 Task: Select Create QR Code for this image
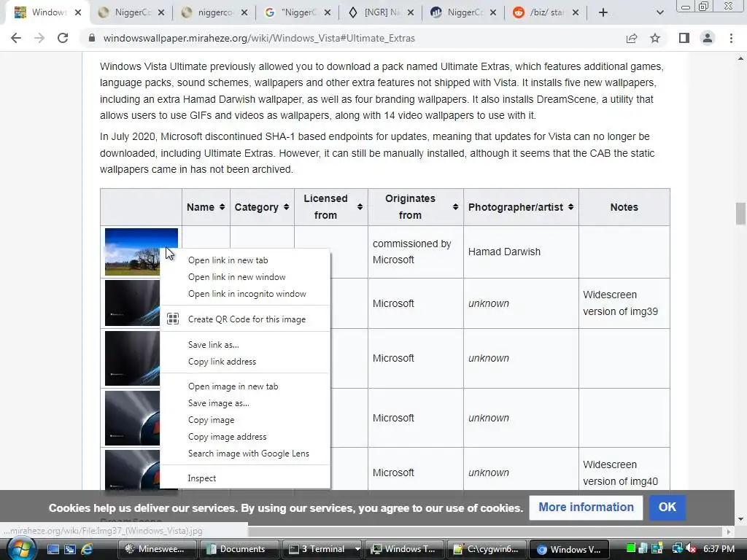pos(245,319)
